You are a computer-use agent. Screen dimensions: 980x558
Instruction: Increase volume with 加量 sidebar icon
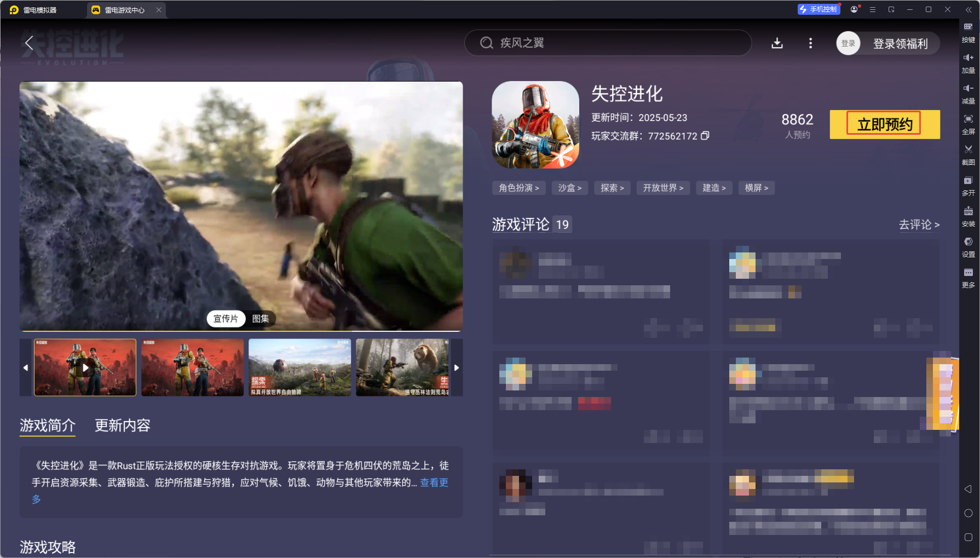[969, 63]
